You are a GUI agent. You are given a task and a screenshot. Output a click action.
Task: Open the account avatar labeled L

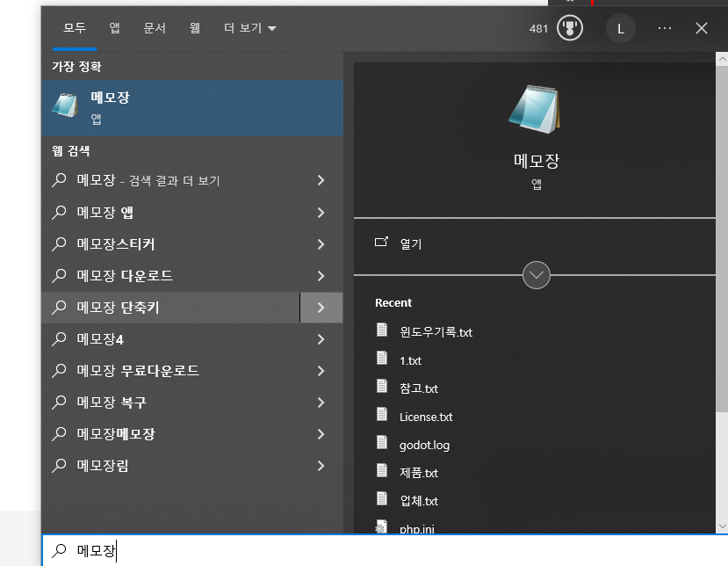click(620, 29)
